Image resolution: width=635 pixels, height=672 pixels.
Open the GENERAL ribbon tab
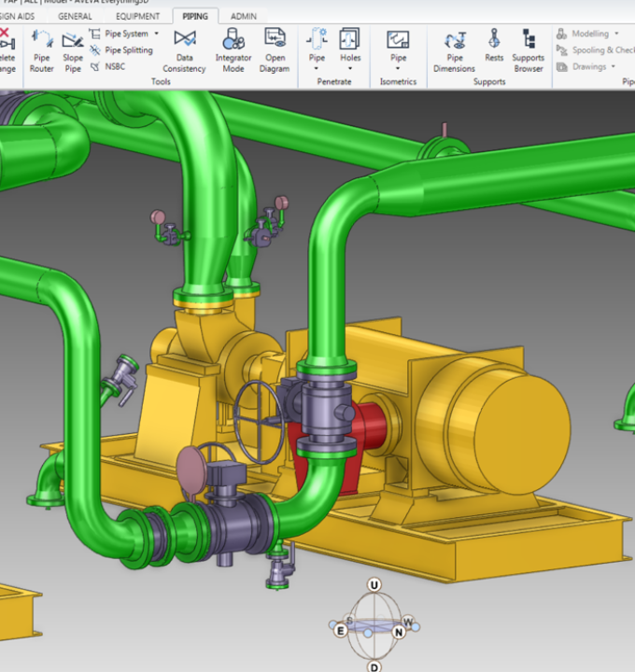pyautogui.click(x=75, y=16)
